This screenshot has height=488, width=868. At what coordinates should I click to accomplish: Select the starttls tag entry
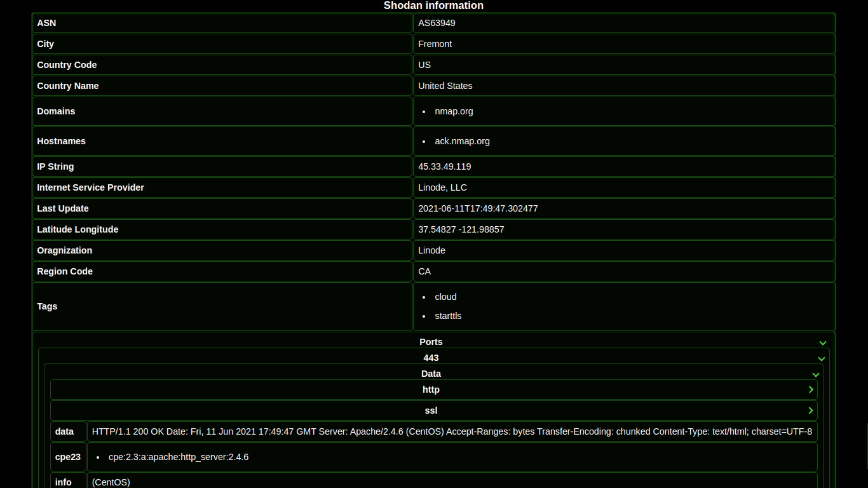click(448, 316)
